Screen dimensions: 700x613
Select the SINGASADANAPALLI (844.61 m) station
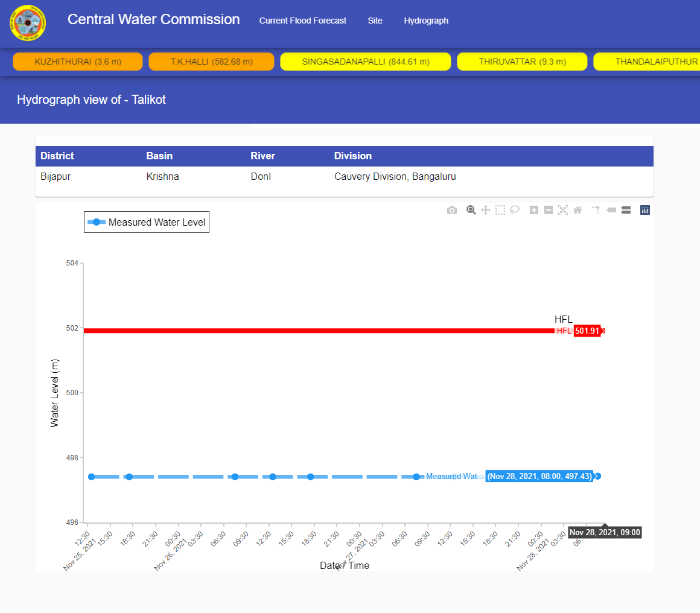(x=366, y=62)
